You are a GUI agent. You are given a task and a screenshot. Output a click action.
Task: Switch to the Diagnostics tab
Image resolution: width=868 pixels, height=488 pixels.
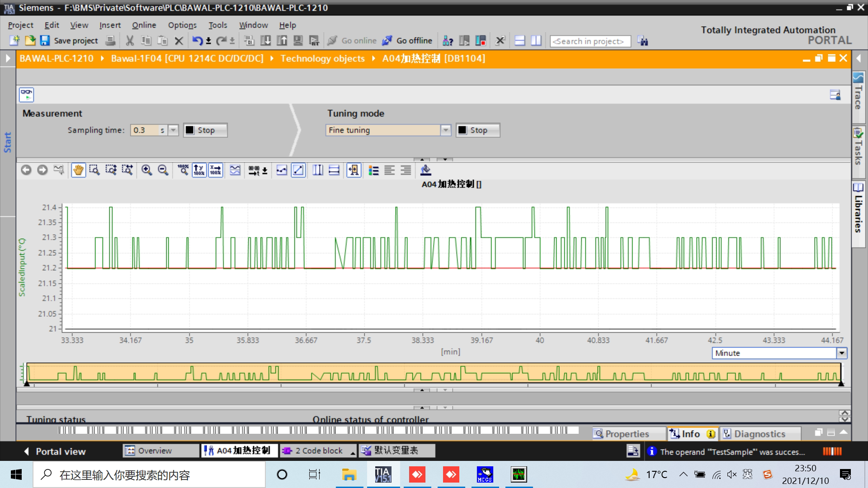point(759,434)
